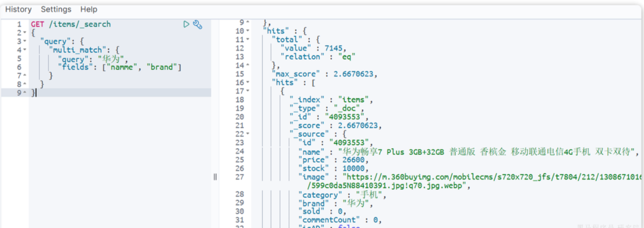Run the request with the play icon
Screen dimensions: 644x228
(x=186, y=24)
